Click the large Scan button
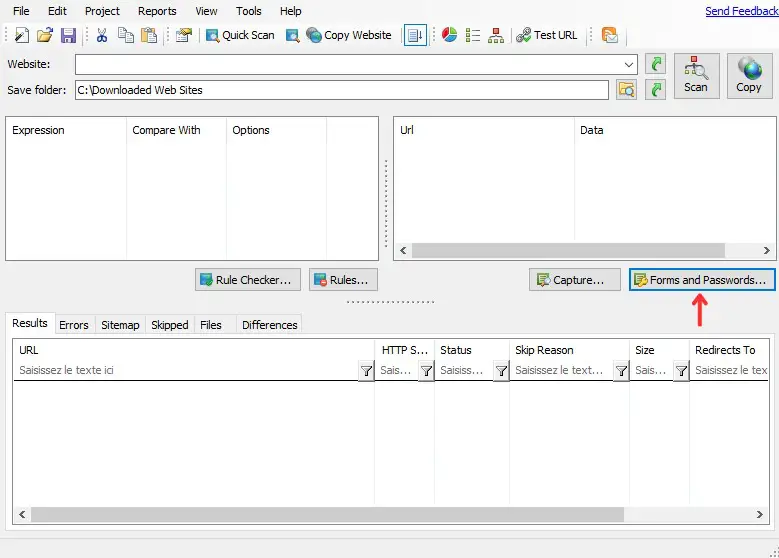 696,76
